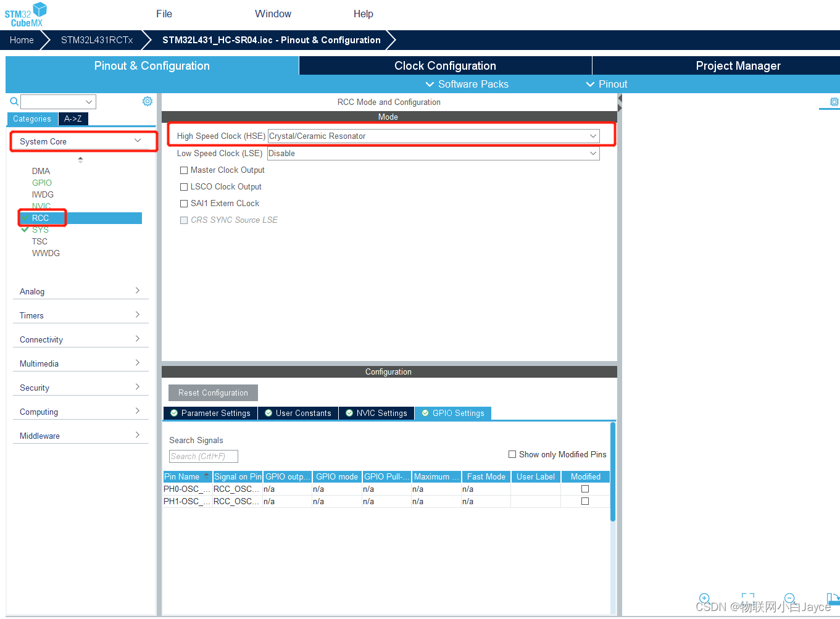Click the search magnifier icon in the sidebar
Viewport: 840px width, 619px height.
coord(14,102)
